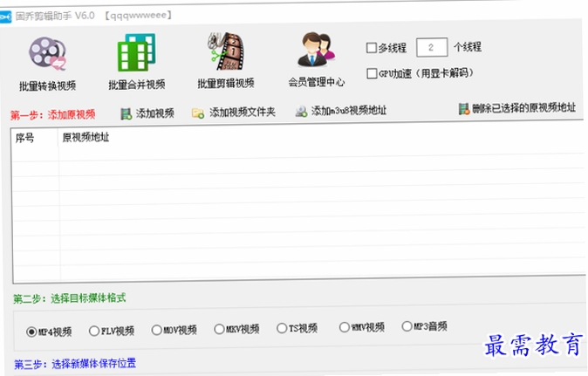Click the 序号 column header

[24, 138]
